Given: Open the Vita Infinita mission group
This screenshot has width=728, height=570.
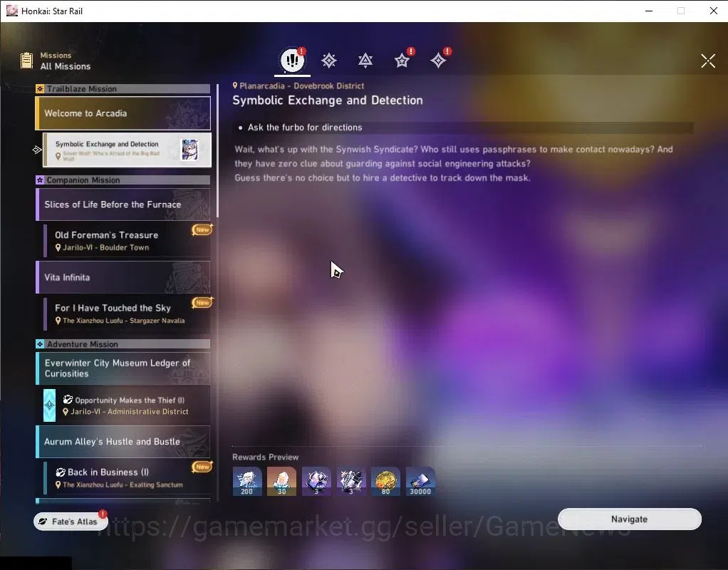Looking at the screenshot, I should pyautogui.click(x=123, y=277).
